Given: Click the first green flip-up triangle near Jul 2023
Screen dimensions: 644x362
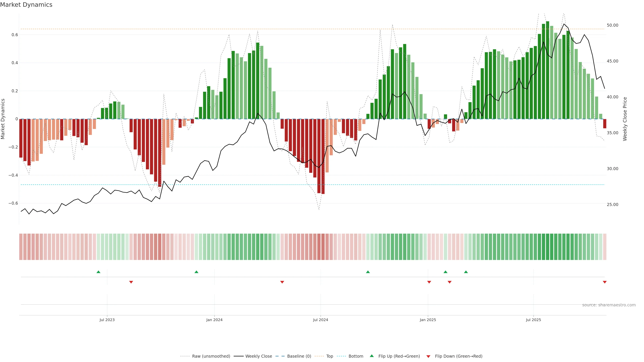Looking at the screenshot, I should (x=98, y=272).
